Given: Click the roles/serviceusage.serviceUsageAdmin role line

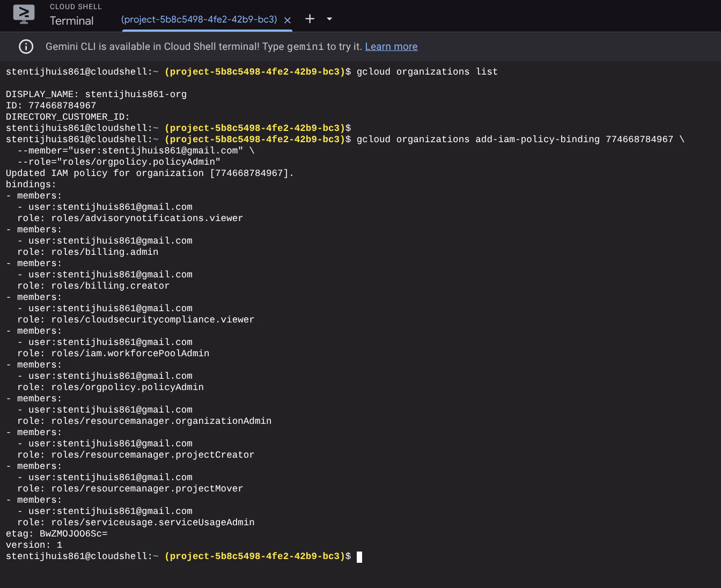Looking at the screenshot, I should pos(136,523).
